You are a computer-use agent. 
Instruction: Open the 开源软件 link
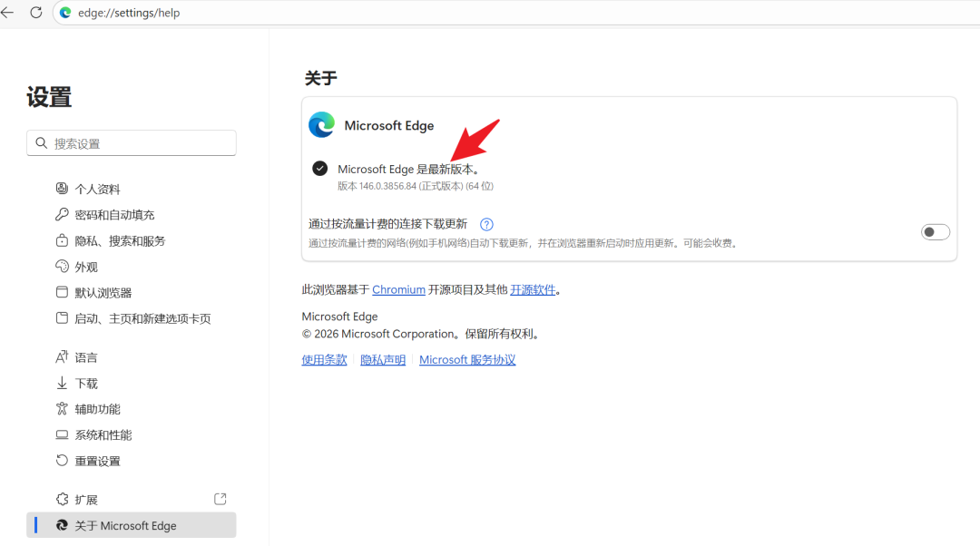pos(533,290)
